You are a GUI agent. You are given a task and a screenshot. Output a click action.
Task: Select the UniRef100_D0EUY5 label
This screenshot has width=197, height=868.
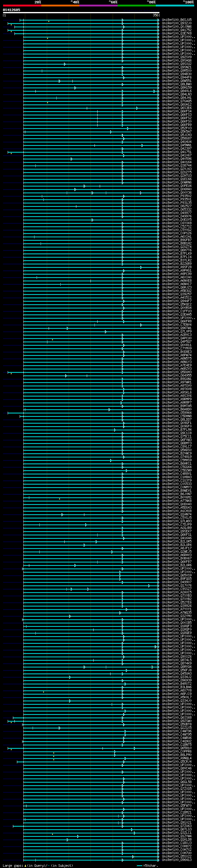[x=177, y=220]
